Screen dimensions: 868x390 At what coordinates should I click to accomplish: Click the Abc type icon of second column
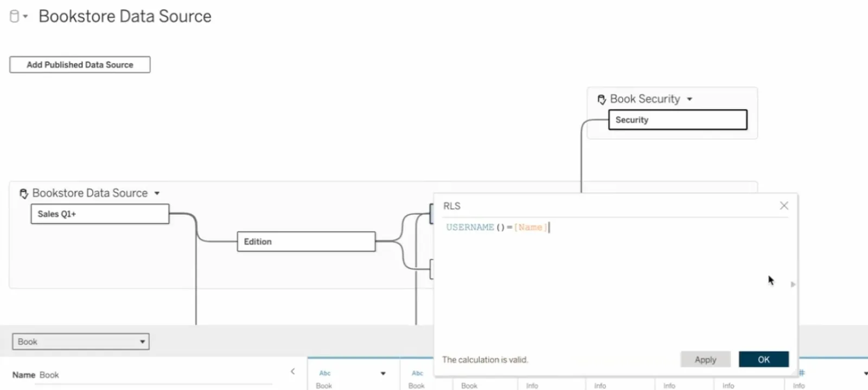tap(417, 373)
